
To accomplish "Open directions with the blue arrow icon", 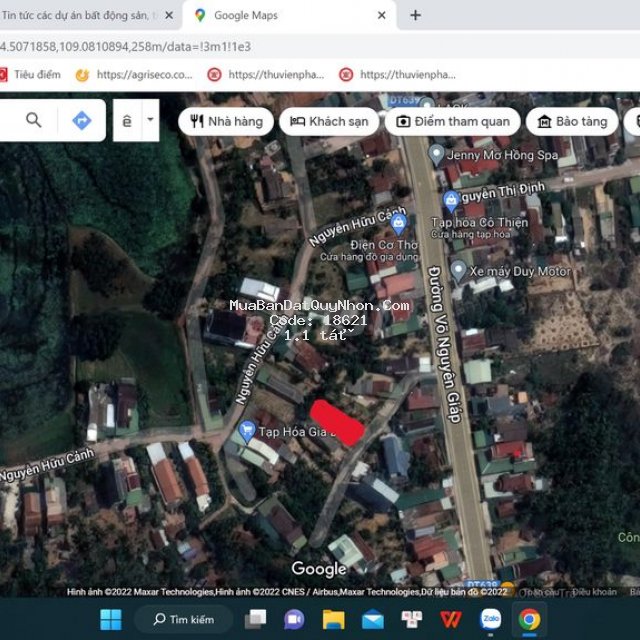I will [82, 121].
